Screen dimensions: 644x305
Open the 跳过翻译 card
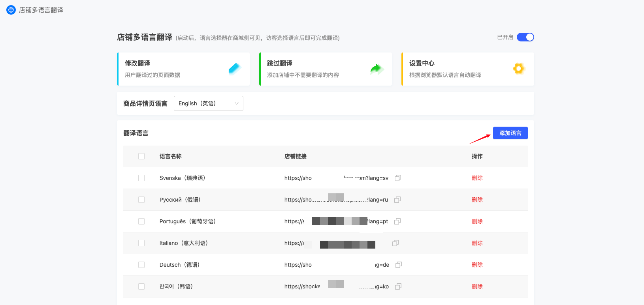326,69
